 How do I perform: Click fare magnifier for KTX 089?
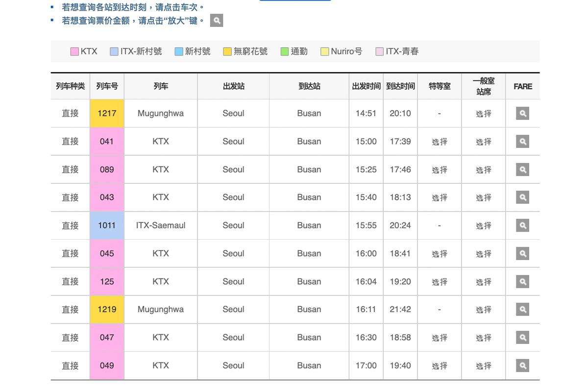pos(523,170)
